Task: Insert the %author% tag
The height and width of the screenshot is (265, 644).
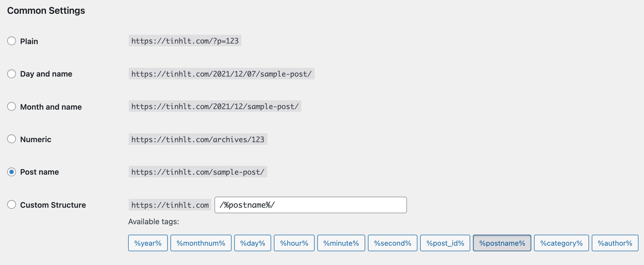Action: point(615,243)
